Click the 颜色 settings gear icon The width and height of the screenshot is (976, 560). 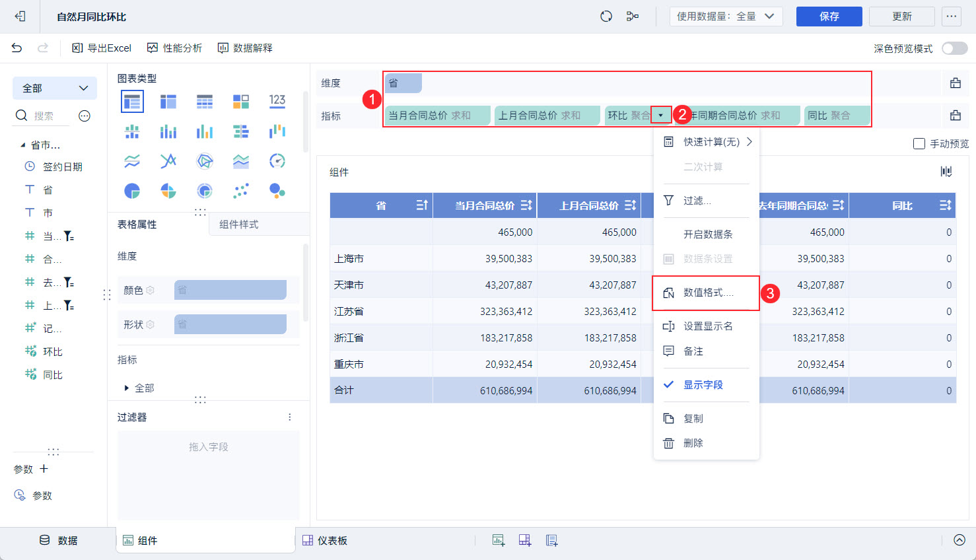[x=150, y=290]
